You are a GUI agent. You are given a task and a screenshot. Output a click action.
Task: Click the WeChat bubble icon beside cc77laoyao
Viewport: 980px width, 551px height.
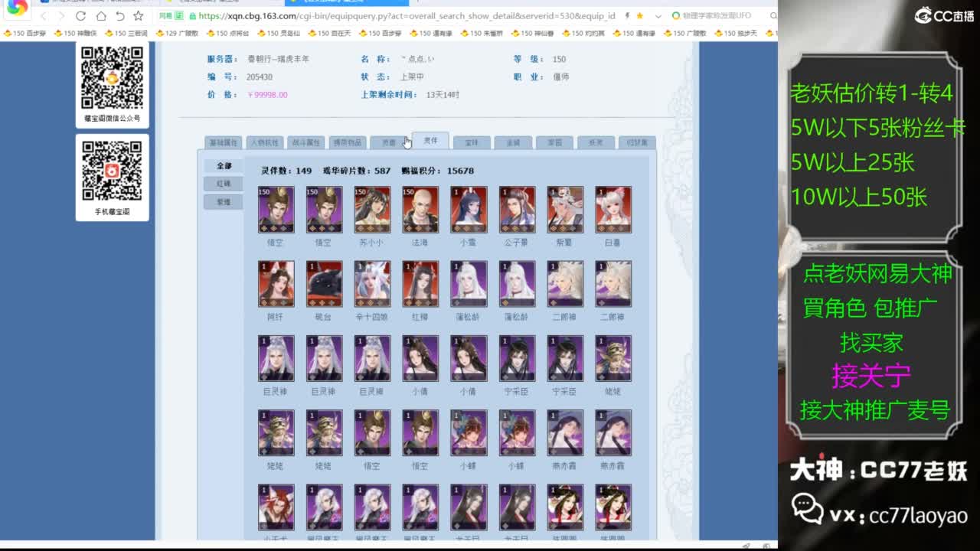808,509
